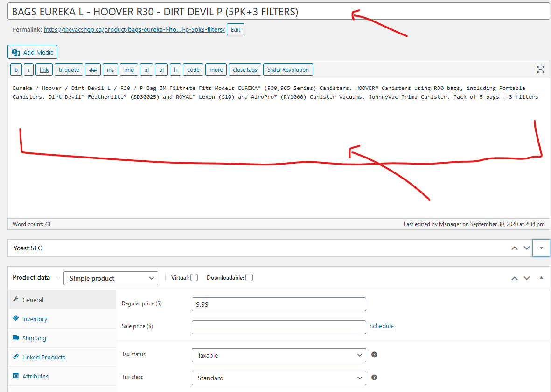The width and height of the screenshot is (551, 392).
Task: Click the Inventory tab tag icon
Action: pyautogui.click(x=16, y=318)
